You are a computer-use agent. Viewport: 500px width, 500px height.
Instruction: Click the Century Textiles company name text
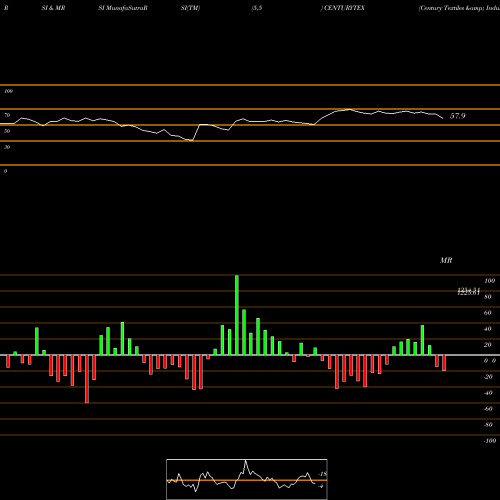[x=459, y=8]
